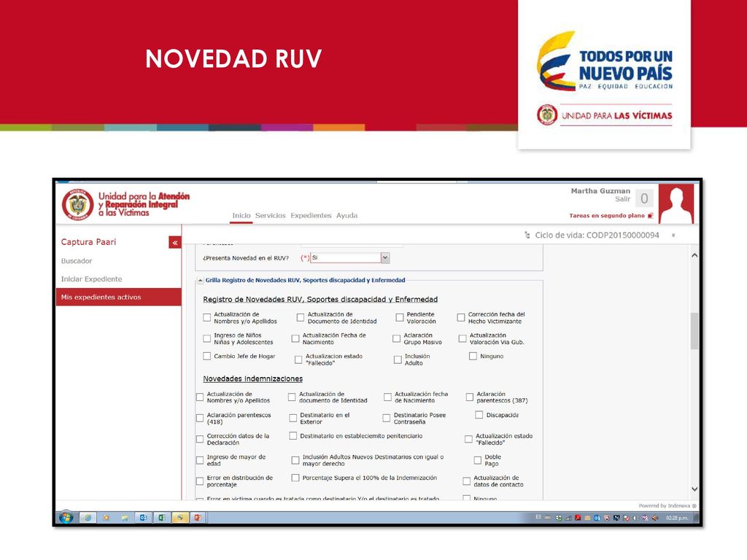Select Mis expedientes activos in sidebar
This screenshot has width=747, height=560.
pos(119,297)
